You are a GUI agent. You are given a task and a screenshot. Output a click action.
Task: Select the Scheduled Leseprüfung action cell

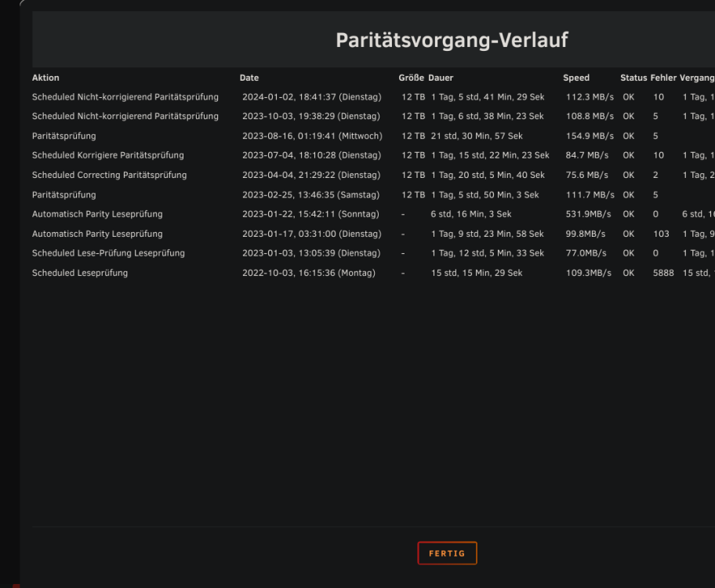(80, 273)
